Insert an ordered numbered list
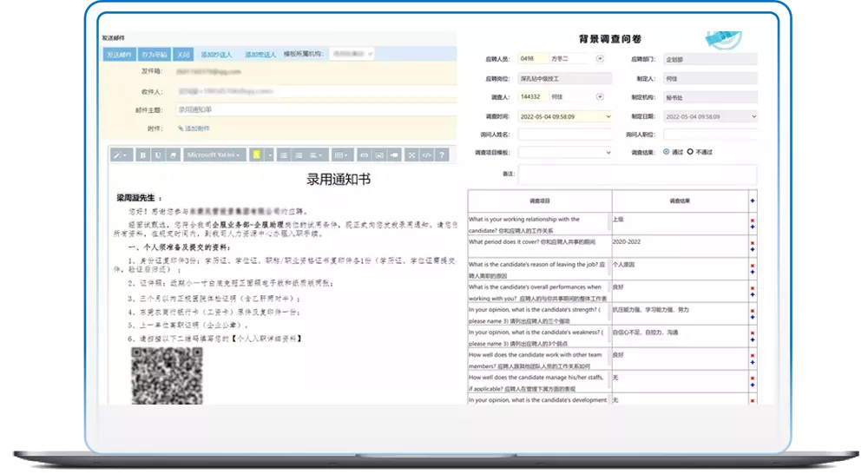Viewport: 868px width, 474px height. coord(299,155)
